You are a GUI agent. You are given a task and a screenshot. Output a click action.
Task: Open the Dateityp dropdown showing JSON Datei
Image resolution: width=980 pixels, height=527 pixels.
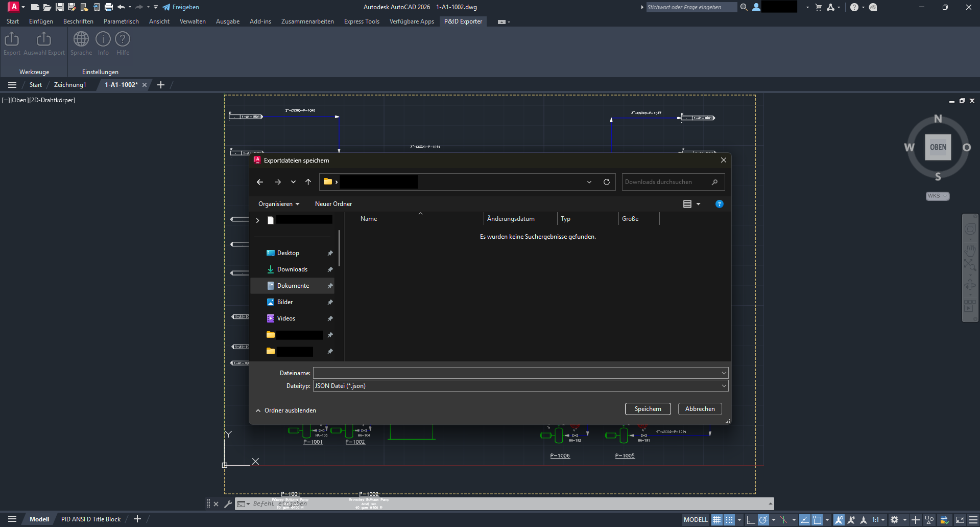coord(724,385)
